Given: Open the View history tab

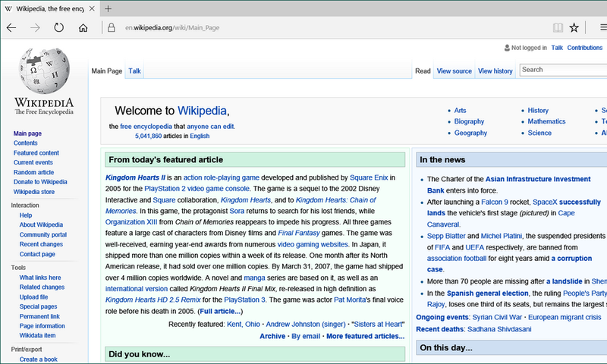Looking at the screenshot, I should tap(495, 71).
